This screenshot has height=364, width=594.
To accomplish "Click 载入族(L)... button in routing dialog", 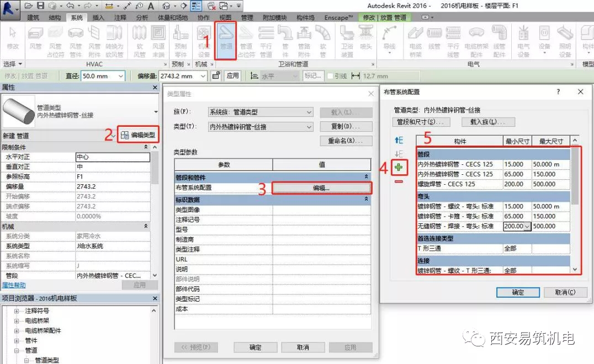I will (x=489, y=122).
